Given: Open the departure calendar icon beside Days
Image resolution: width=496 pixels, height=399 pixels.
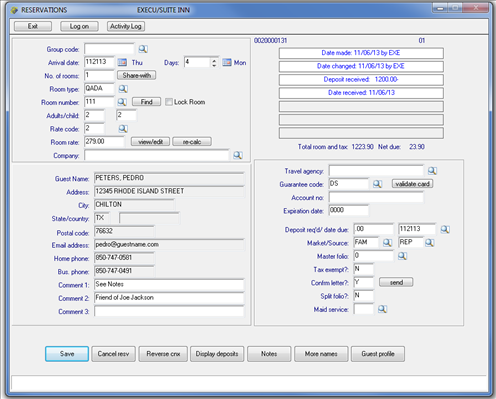Looking at the screenshot, I should tap(227, 62).
